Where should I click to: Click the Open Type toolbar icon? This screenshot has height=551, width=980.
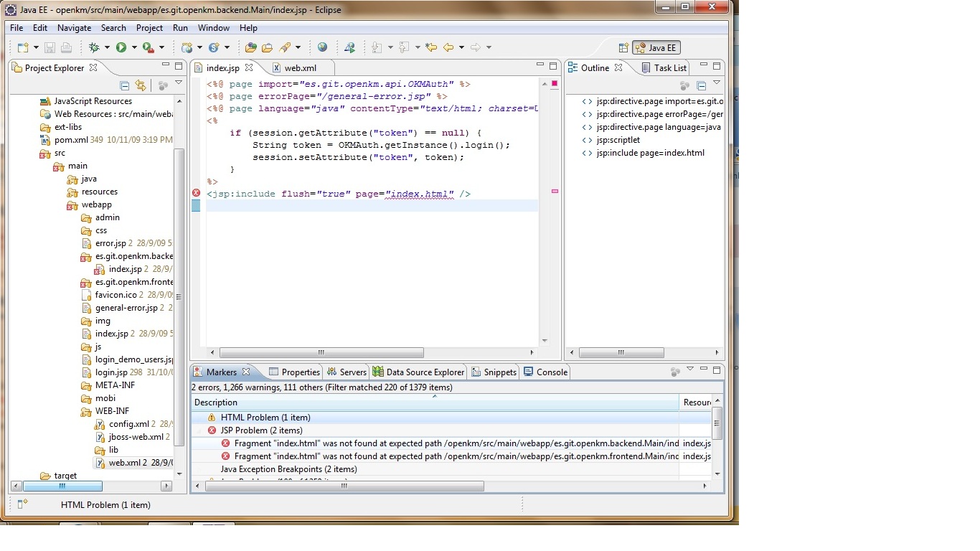250,47
